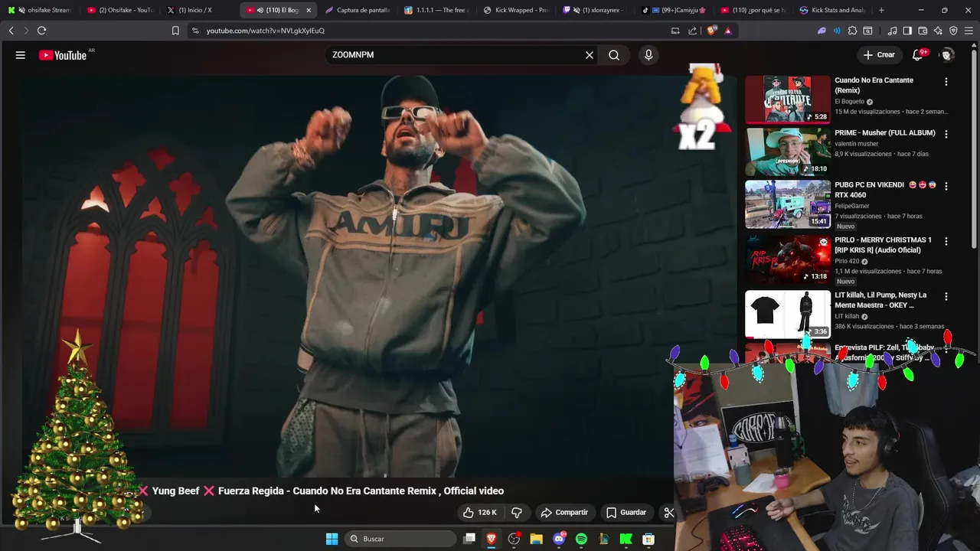This screenshot has width=980, height=551.
Task: Open PRIME - Musher (FULL ALBUM) video title
Action: [x=885, y=133]
